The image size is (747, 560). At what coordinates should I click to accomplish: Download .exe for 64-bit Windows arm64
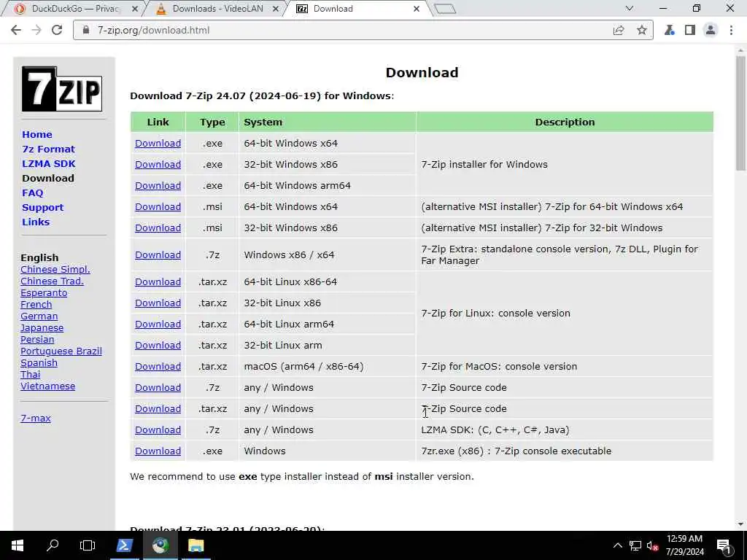[x=158, y=186]
